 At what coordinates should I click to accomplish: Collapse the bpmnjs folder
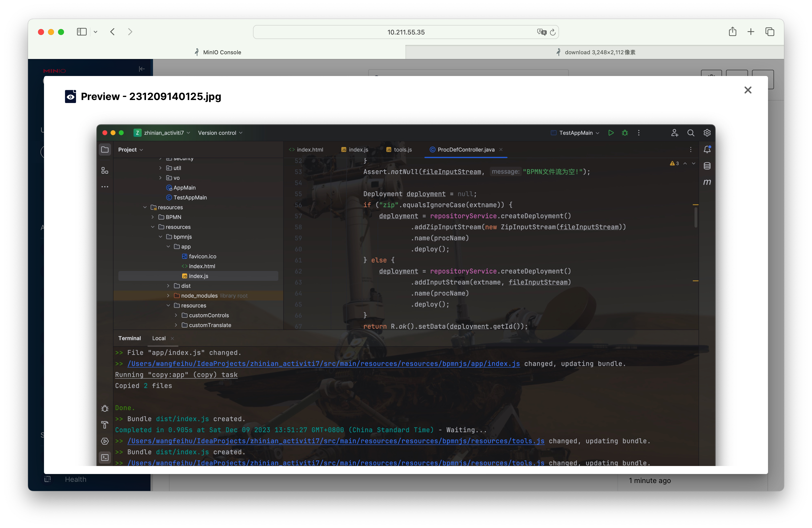tap(160, 237)
